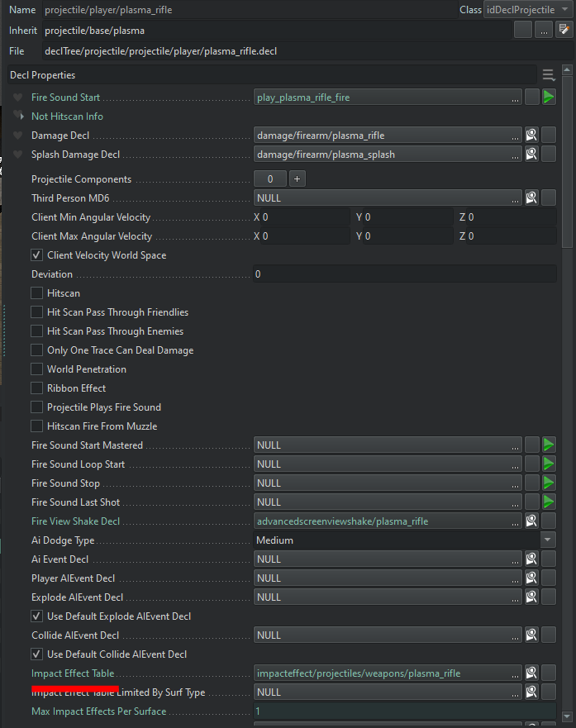This screenshot has height=728, width=576.
Task: Click heart icon next to Damage Decl
Action: [17, 136]
